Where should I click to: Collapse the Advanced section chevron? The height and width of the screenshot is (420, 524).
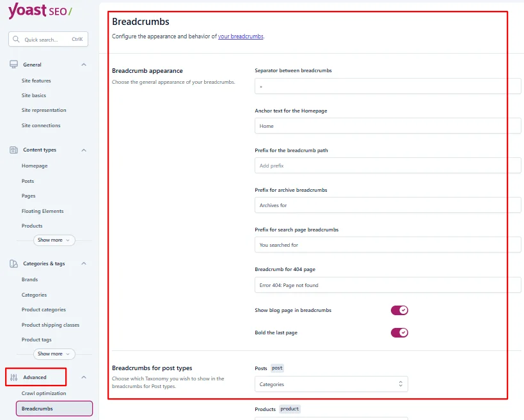click(x=84, y=377)
